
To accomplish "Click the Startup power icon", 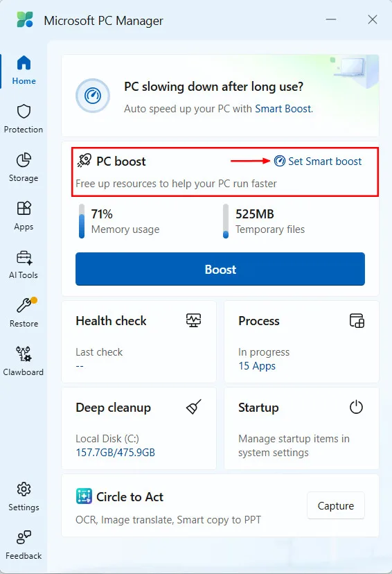I will click(356, 407).
